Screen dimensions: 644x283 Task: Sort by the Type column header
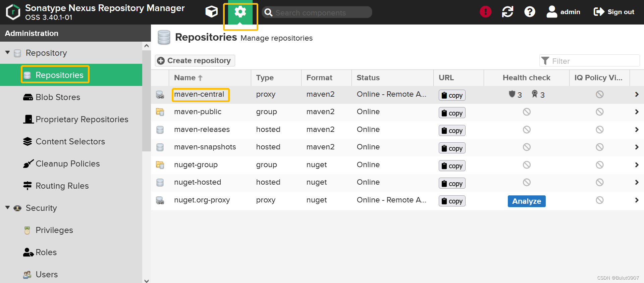coord(276,78)
